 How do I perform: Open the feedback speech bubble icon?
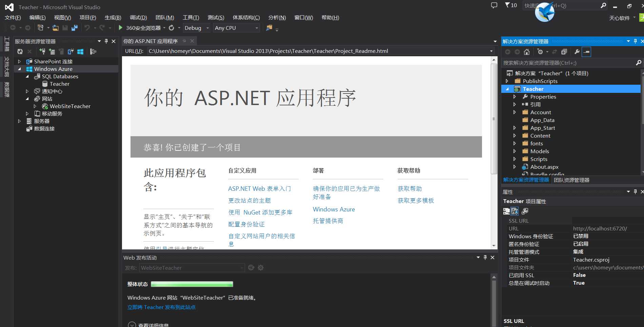[x=494, y=5]
